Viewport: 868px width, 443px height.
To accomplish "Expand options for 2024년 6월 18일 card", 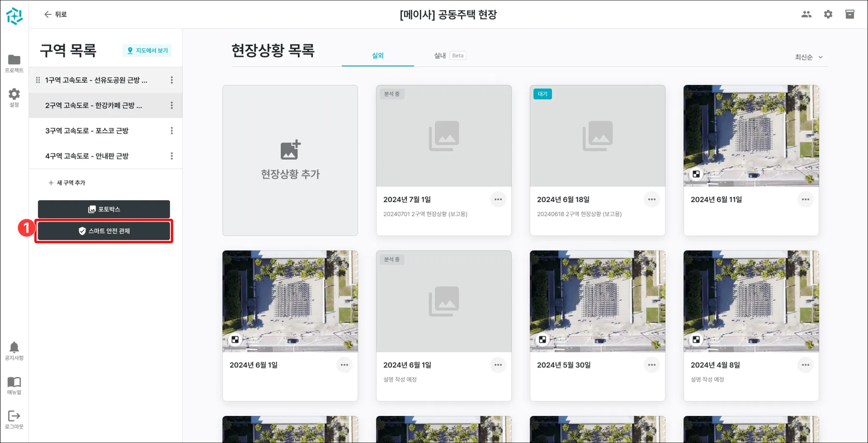I will [651, 200].
